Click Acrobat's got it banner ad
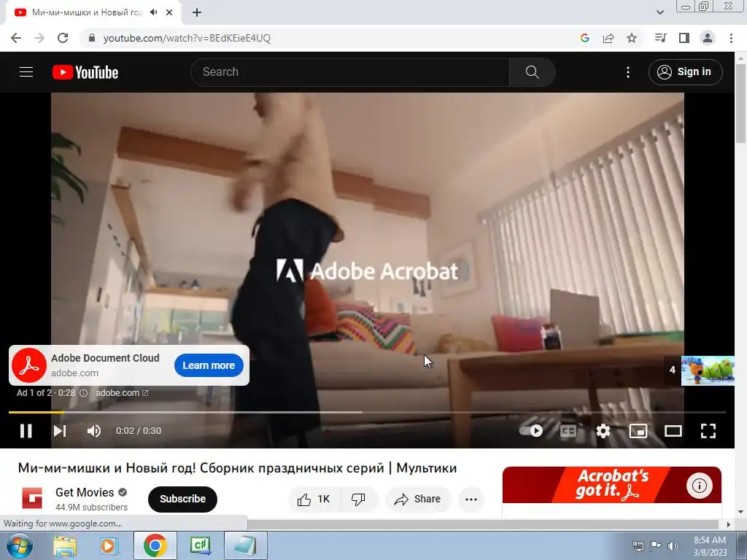This screenshot has height=560, width=747. (612, 485)
